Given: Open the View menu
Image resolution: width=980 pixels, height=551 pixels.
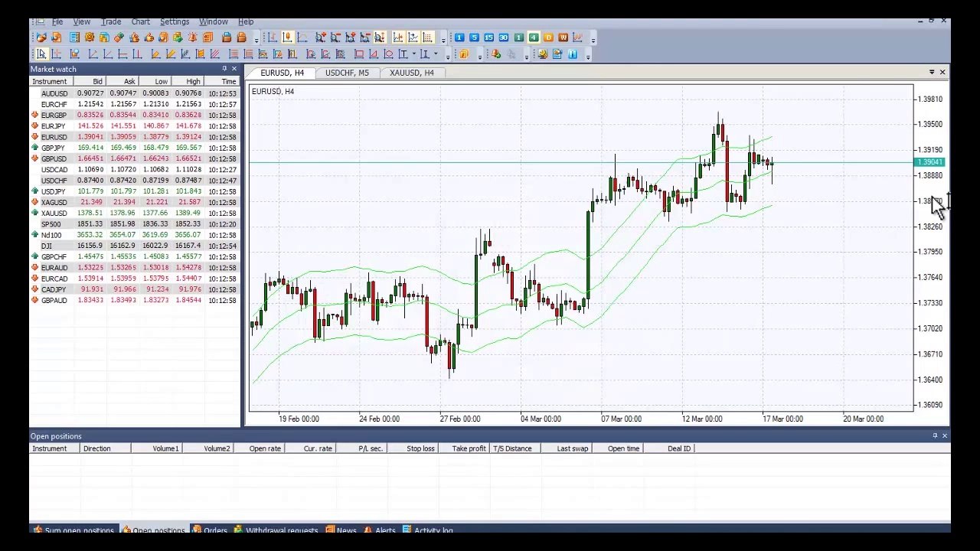Looking at the screenshot, I should 81,21.
